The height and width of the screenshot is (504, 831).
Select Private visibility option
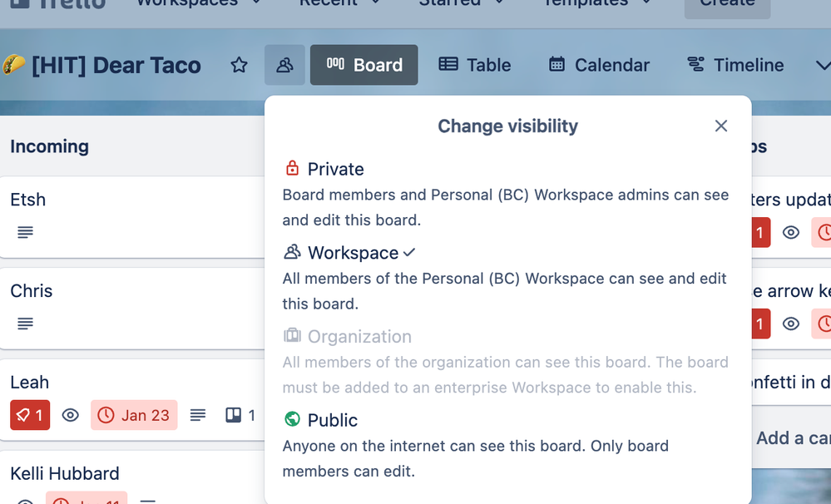point(507,194)
